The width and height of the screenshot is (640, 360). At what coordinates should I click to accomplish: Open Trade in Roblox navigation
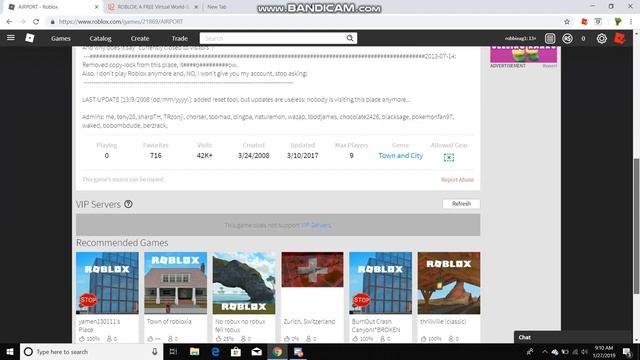tap(180, 38)
